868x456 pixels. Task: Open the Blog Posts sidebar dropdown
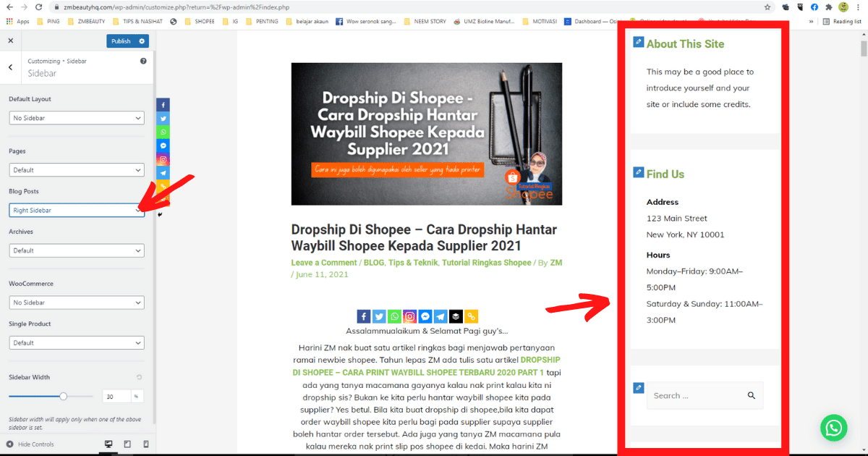click(x=77, y=210)
